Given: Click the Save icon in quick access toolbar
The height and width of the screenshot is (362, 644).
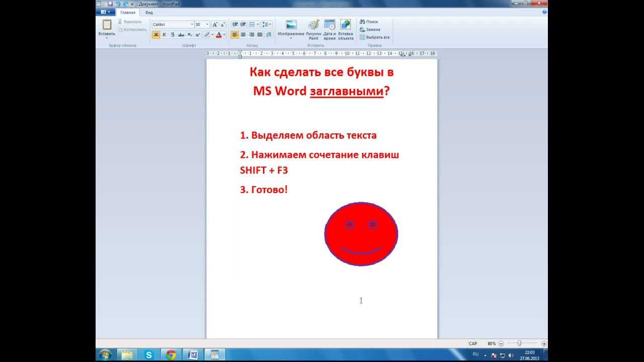Looking at the screenshot, I should (x=110, y=4).
